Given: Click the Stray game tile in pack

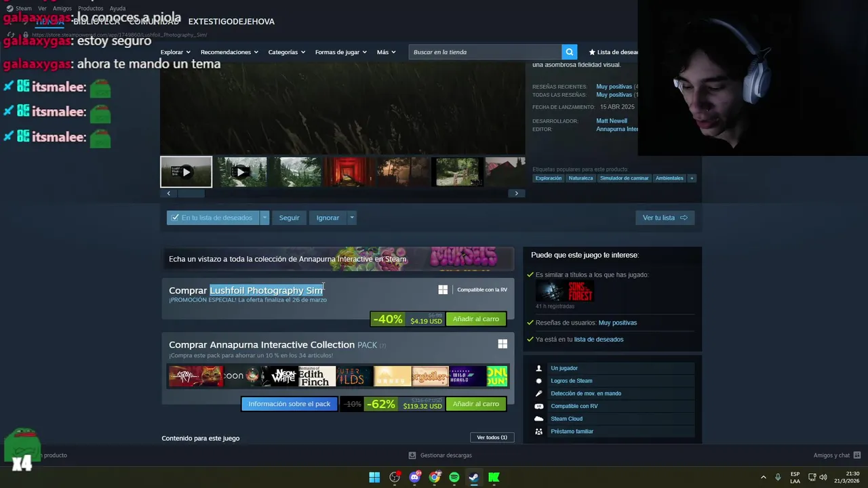Looking at the screenshot, I should 196,376.
